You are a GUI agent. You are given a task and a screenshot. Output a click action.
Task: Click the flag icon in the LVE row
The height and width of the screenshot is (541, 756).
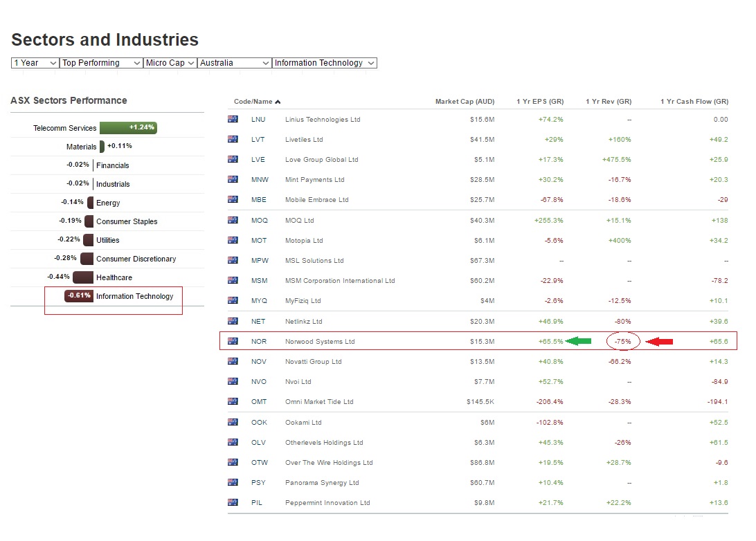pyautogui.click(x=233, y=159)
